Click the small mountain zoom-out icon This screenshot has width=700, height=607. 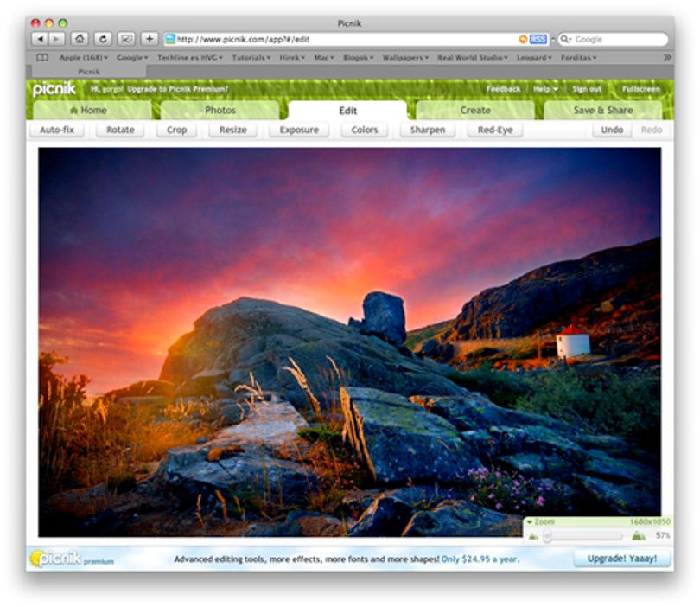coord(533,536)
